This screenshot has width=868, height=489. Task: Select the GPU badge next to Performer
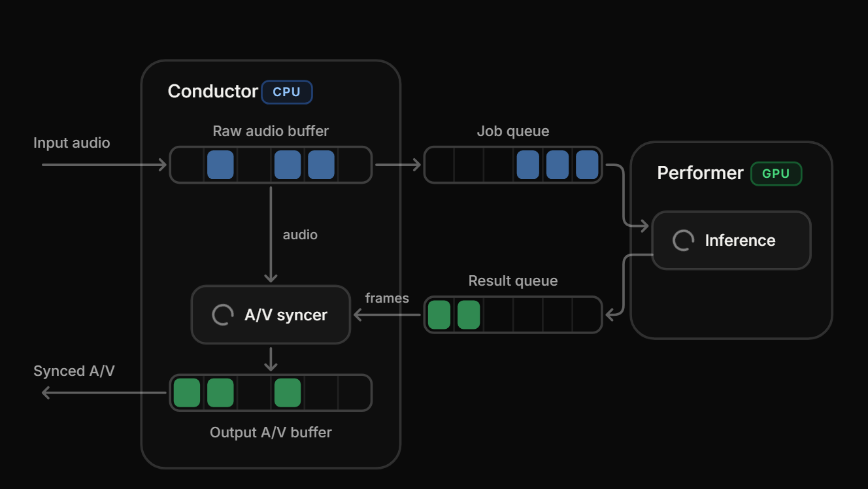tap(776, 174)
